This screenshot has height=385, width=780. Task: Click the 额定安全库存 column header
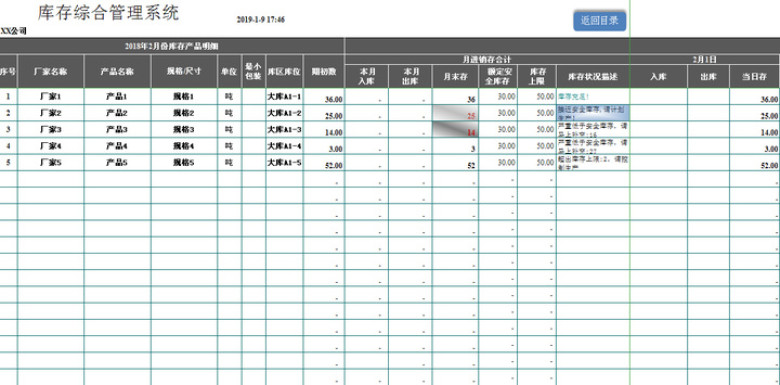click(498, 76)
